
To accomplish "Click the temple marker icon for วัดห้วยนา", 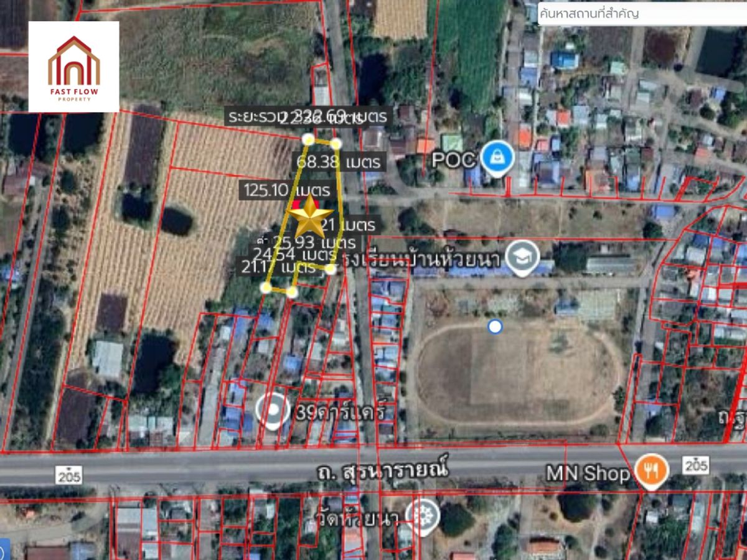I will 422,515.
